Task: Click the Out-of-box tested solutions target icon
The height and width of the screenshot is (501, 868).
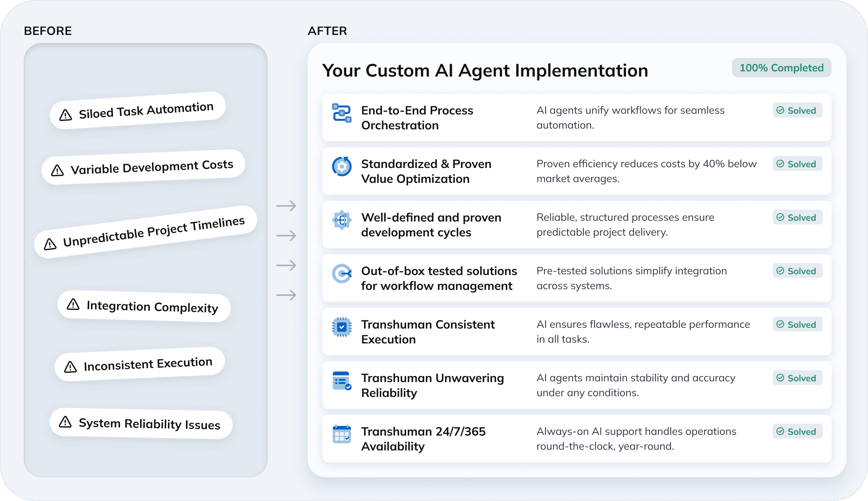Action: [x=341, y=274]
